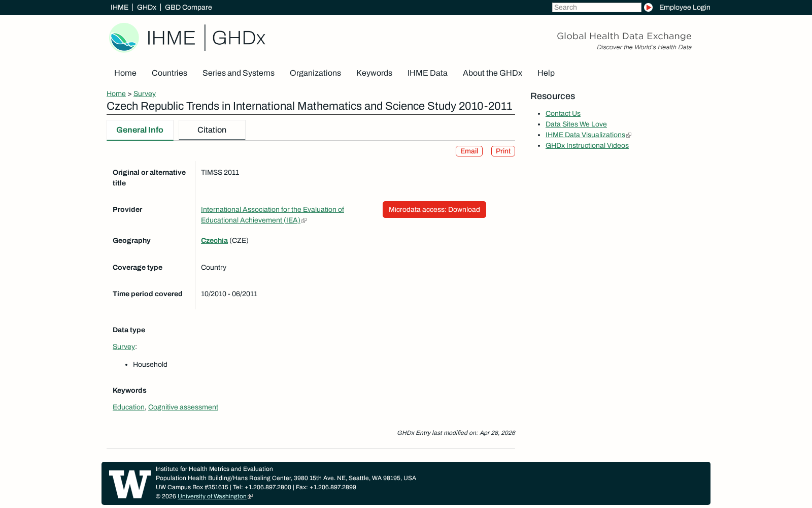Viewport: 812px width, 508px height.
Task: Click the 10/2010 - 06/2011 time period
Action: (229, 294)
